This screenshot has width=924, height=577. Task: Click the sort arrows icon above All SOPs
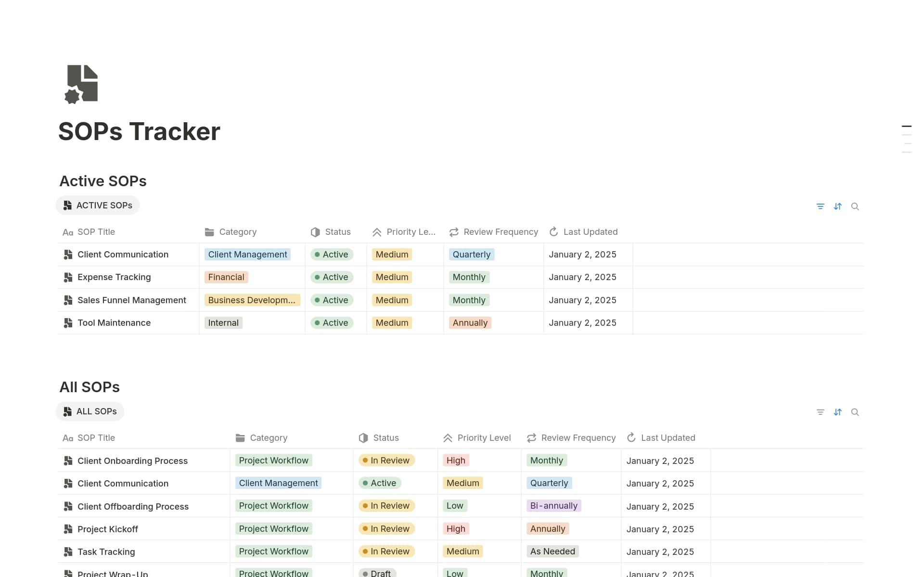838,412
